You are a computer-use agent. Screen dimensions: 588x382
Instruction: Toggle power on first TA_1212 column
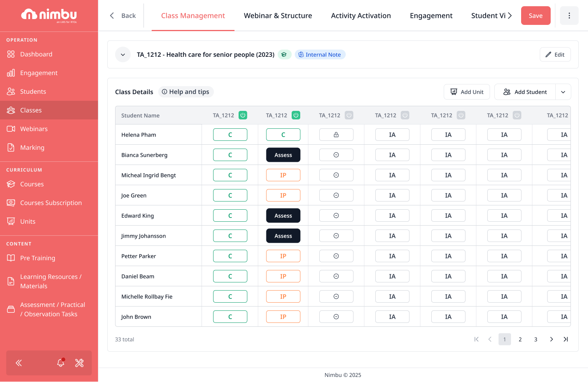[243, 115]
